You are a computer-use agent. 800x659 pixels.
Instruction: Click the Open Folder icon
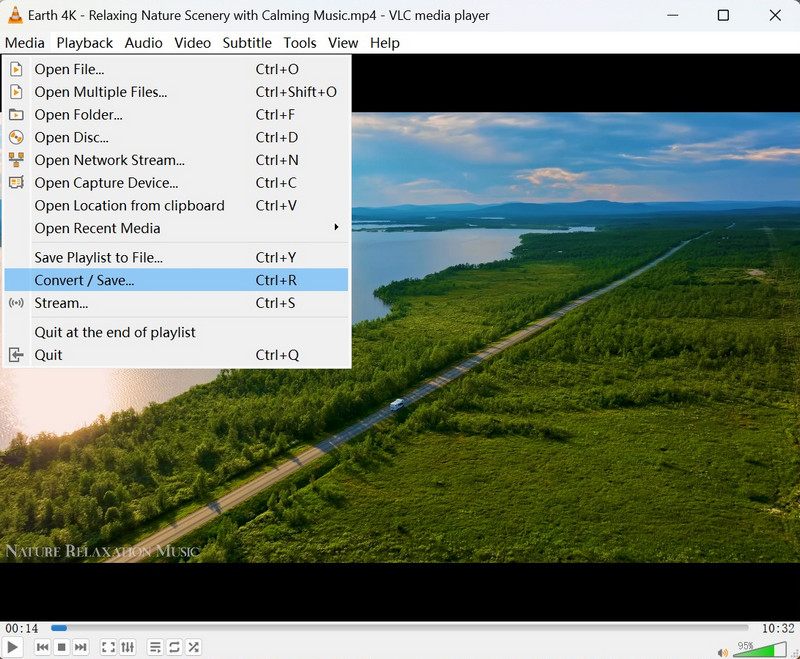pos(16,114)
